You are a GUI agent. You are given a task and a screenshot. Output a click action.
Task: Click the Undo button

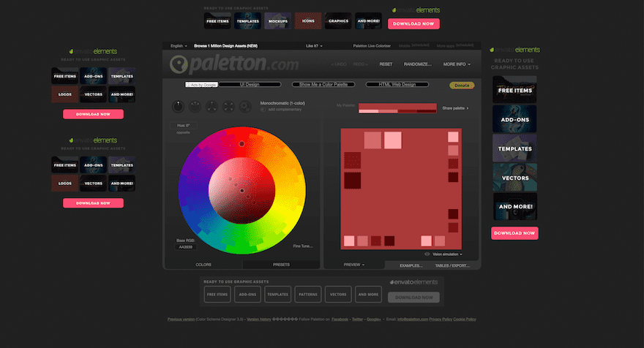pyautogui.click(x=339, y=64)
